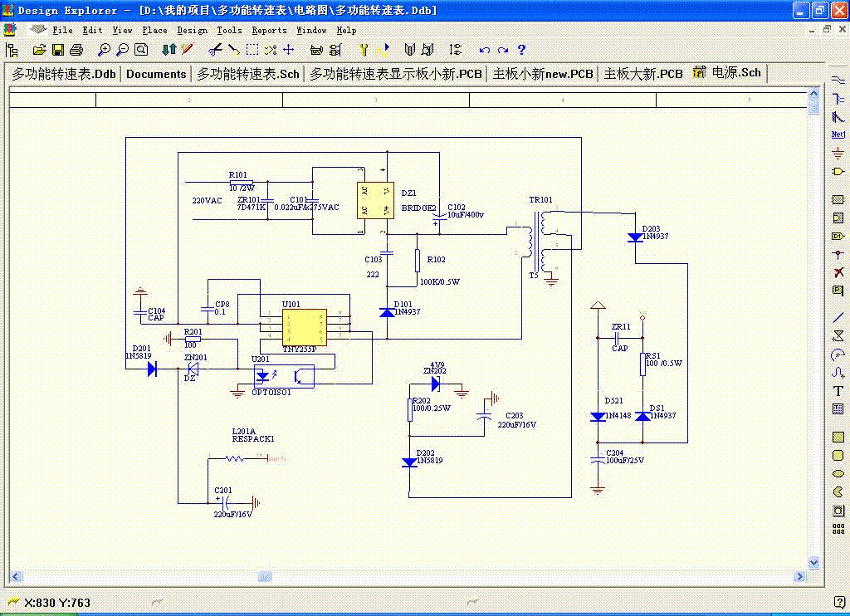
Task: Switch to the 多功能转速表.Ddb tab
Action: (x=64, y=74)
